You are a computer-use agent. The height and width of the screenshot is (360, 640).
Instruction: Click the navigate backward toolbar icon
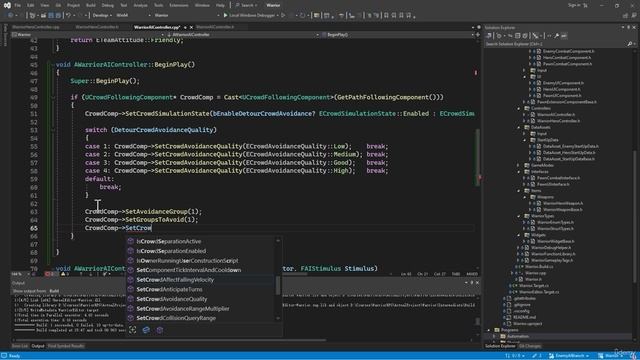pyautogui.click(x=11, y=16)
